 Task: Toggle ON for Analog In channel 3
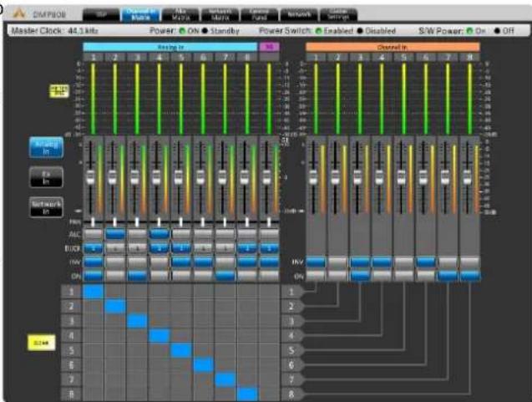click(137, 276)
